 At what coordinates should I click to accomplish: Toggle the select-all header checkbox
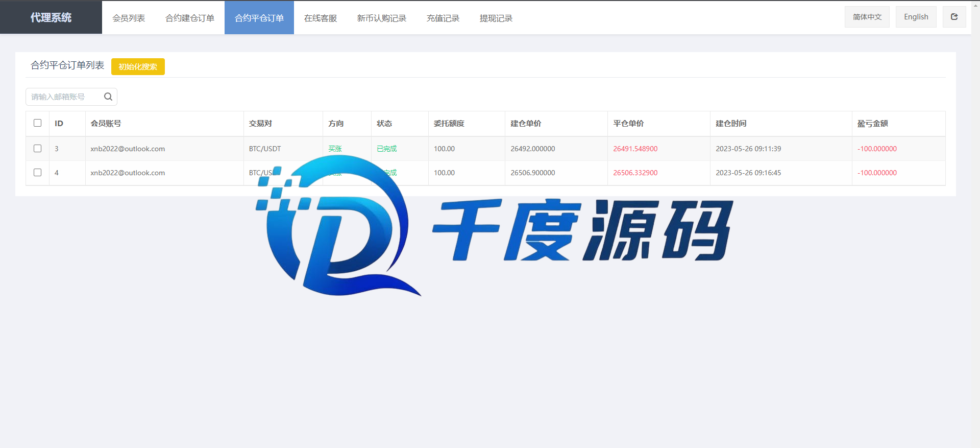37,123
